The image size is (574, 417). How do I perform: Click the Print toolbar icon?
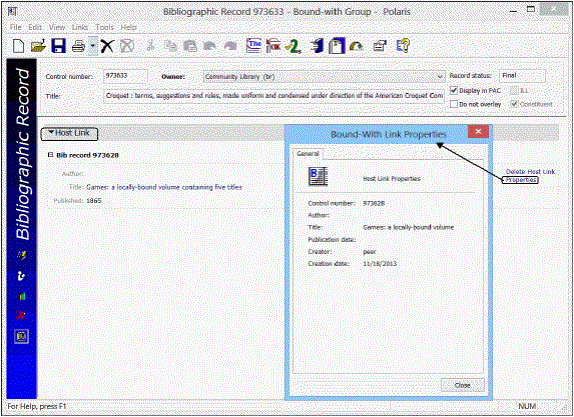tap(78, 46)
